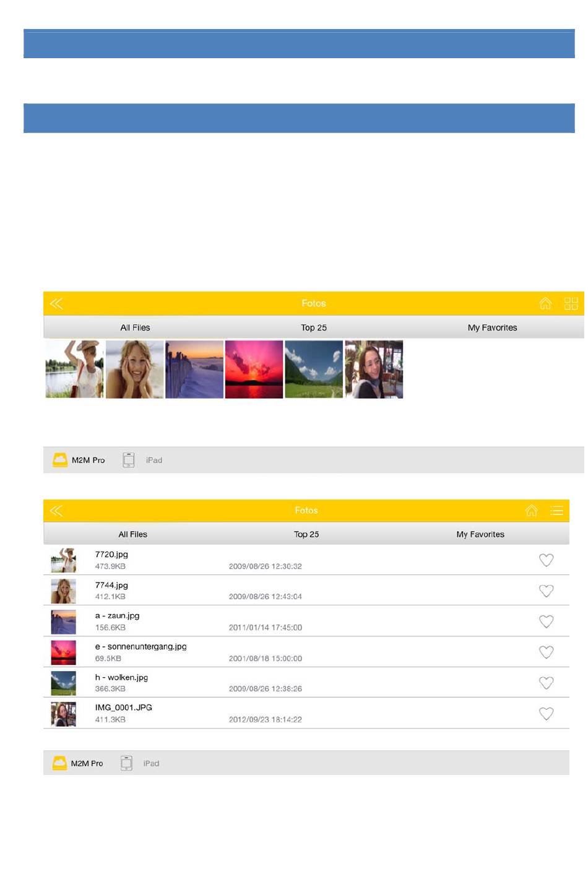Open woman by lake thumbnail in grid
This screenshot has width=588, height=879.
[74, 369]
